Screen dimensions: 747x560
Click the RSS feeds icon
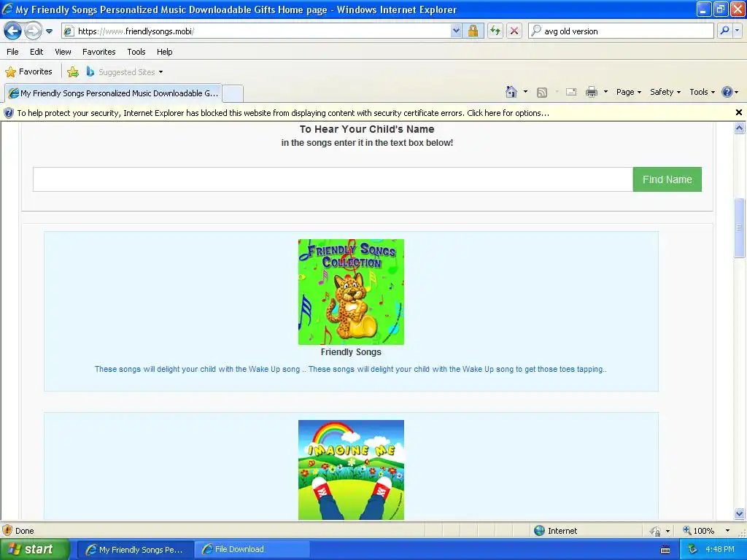(x=542, y=93)
